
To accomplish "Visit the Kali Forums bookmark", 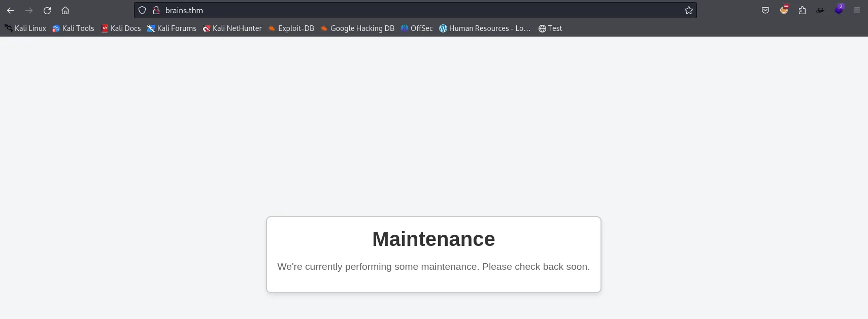I will (172, 28).
